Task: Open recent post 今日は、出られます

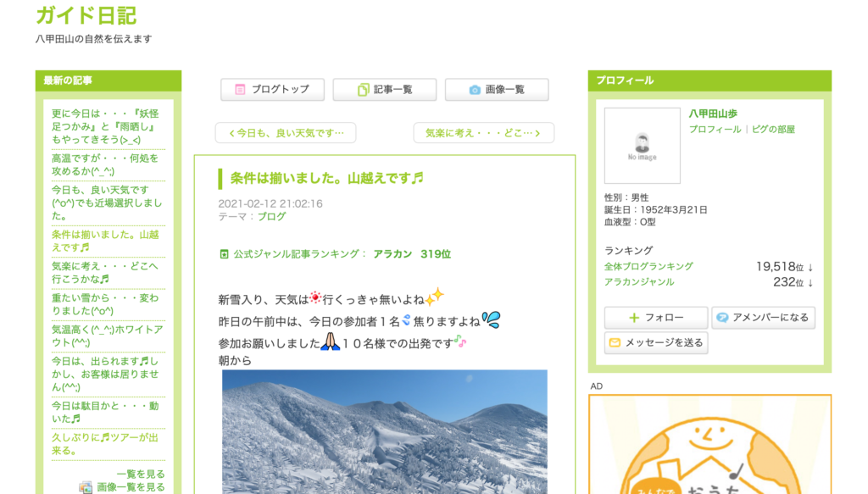Action: (x=105, y=374)
